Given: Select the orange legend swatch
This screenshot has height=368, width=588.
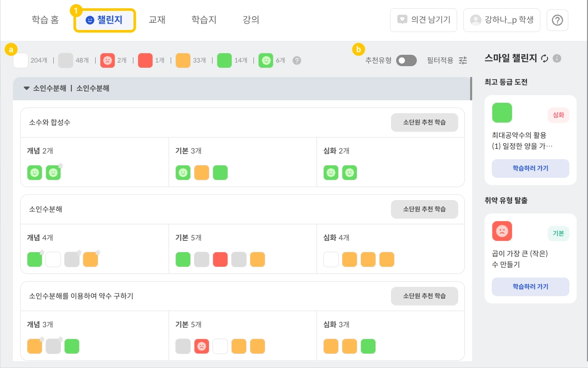Looking at the screenshot, I should click(183, 60).
